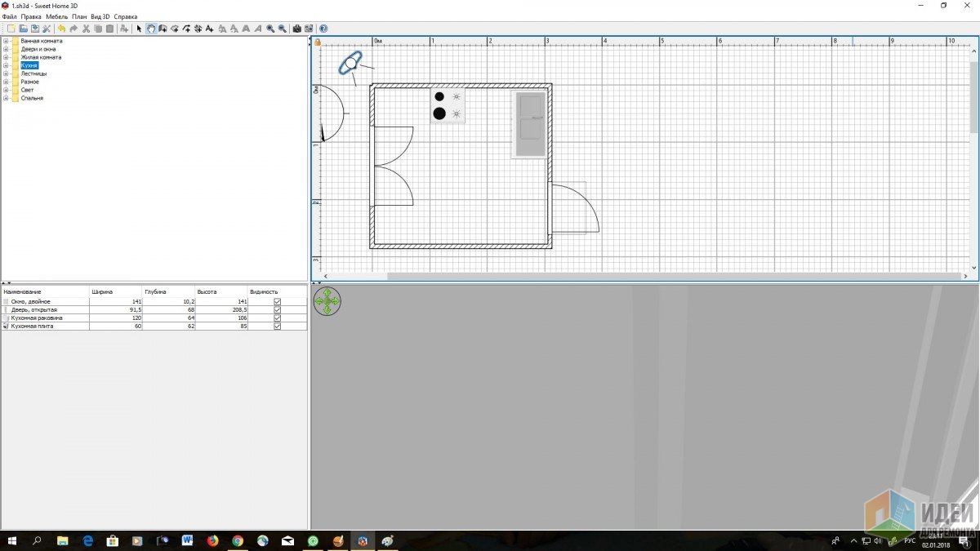Open Word from the Windows taskbar
The image size is (980, 551).
(x=187, y=540)
